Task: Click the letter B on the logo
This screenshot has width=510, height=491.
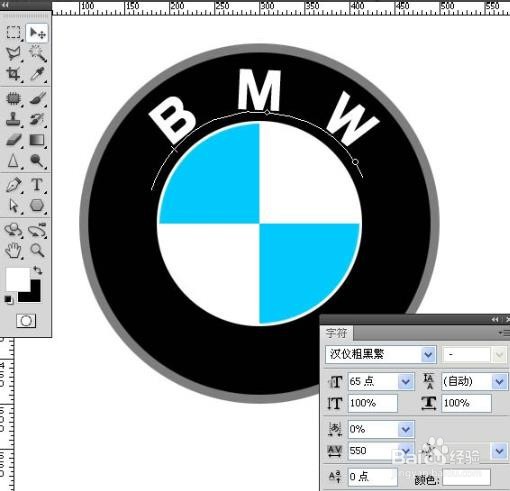Action: 172,119
